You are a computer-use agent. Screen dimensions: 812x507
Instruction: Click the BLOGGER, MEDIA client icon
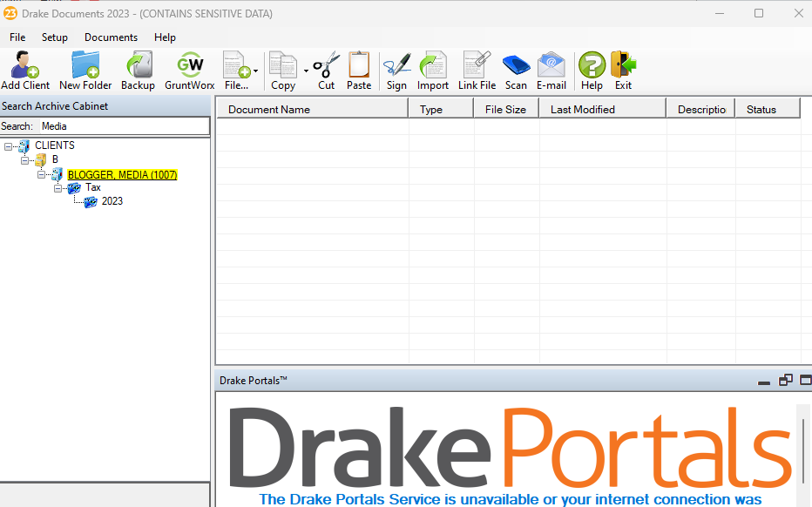click(57, 174)
